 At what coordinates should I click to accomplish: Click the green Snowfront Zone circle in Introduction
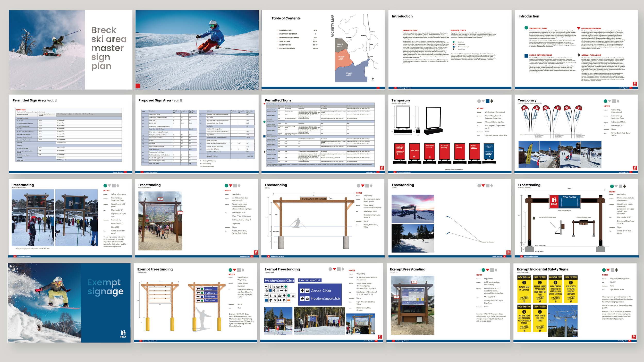point(526,28)
